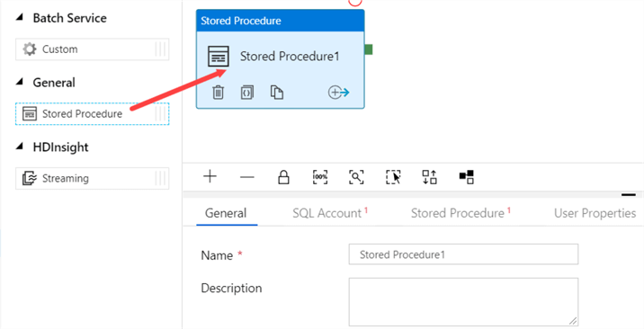
Task: Click the drag handle on the Stored Procedure item
Action: point(161,113)
